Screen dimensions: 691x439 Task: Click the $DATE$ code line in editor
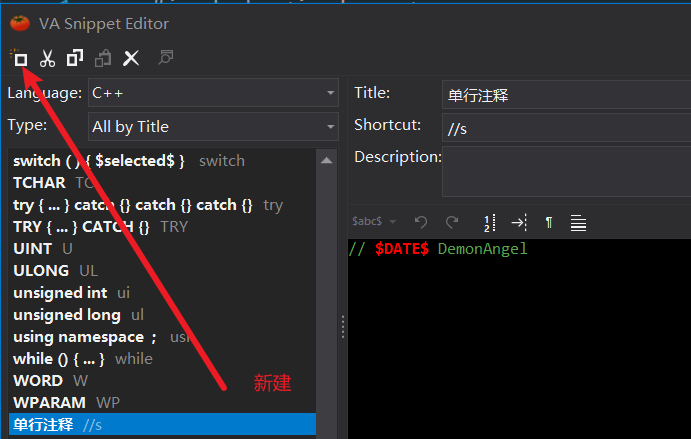point(438,249)
